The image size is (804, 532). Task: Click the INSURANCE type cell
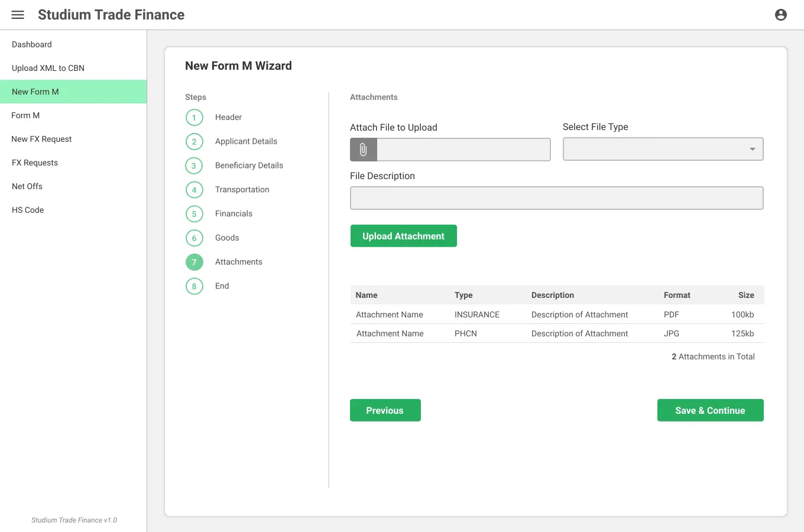[x=476, y=314]
